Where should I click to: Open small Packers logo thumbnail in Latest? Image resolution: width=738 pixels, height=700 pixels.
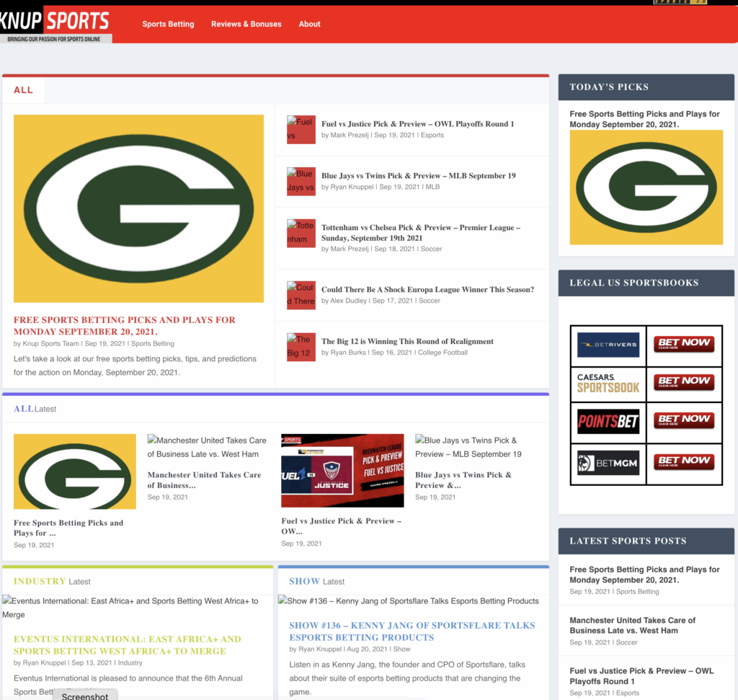click(x=75, y=471)
